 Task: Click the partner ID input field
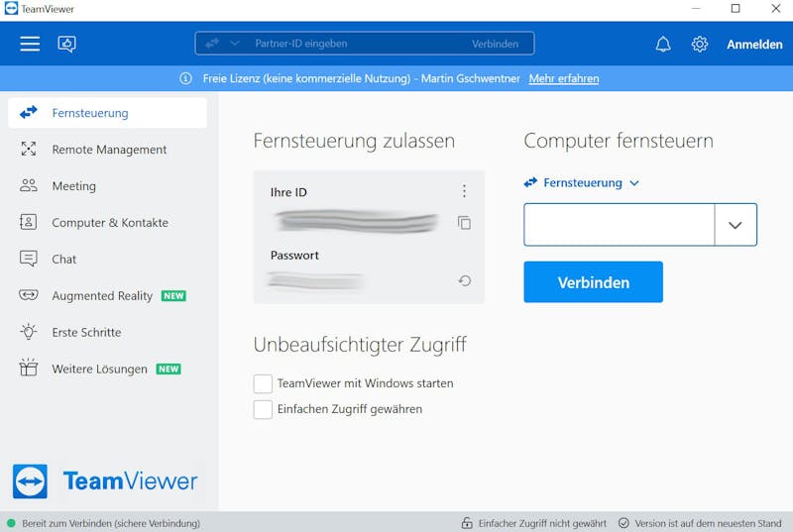click(x=619, y=225)
